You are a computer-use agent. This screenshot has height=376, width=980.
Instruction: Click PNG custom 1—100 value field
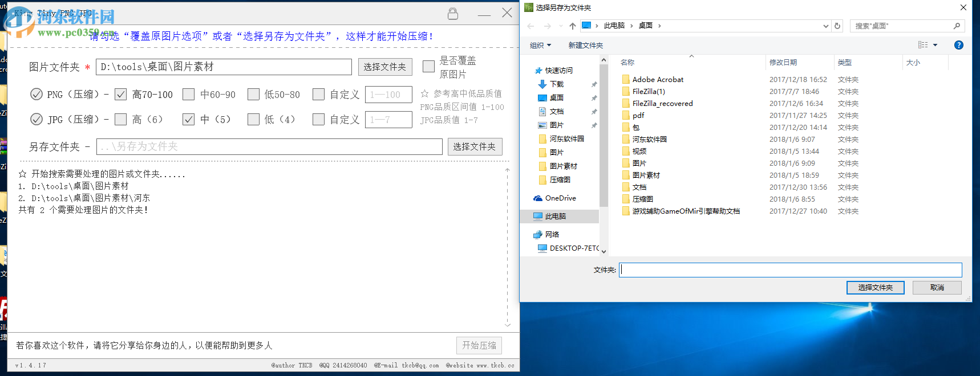[x=388, y=95]
